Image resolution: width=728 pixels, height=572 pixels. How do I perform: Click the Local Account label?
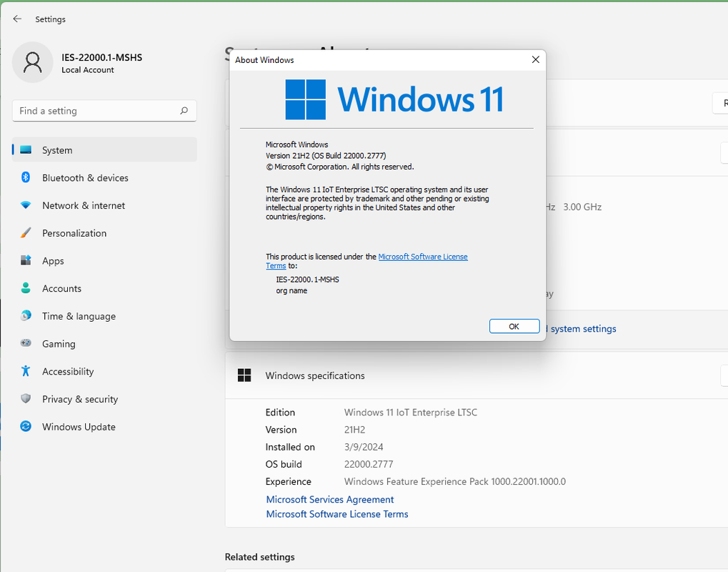pos(88,69)
